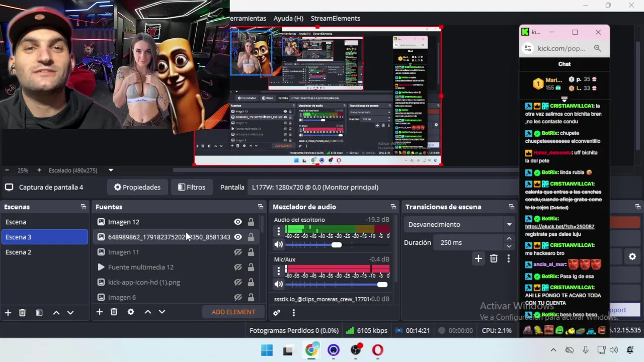
Task: Mute the Mic/Aux speaker
Action: (x=279, y=284)
